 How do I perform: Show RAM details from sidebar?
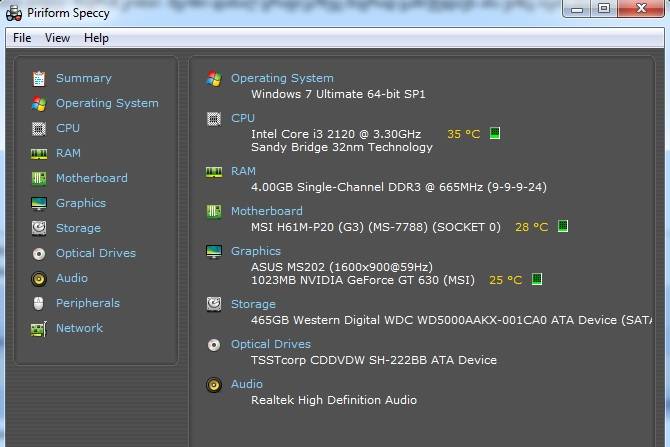pos(68,153)
